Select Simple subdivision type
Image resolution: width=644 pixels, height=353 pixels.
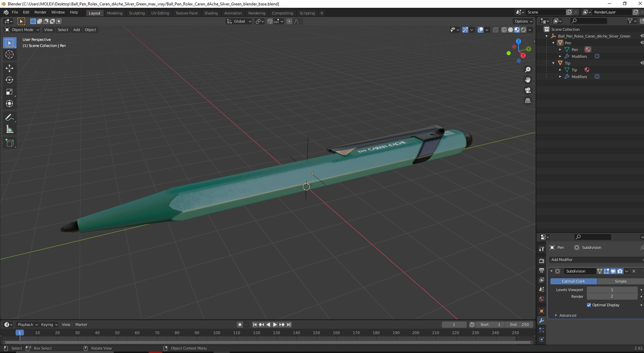pyautogui.click(x=620, y=281)
